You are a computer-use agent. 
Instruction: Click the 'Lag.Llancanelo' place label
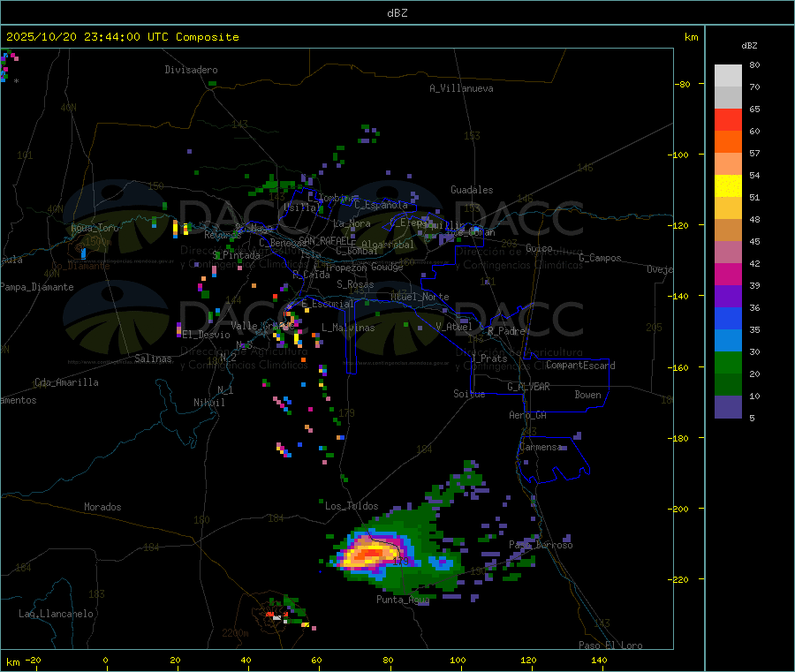tap(56, 614)
